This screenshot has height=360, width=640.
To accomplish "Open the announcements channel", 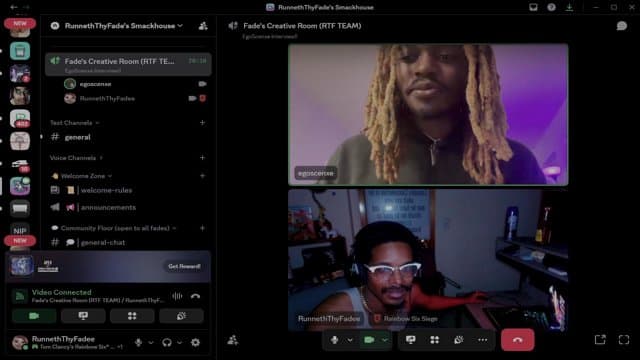I will [128, 207].
